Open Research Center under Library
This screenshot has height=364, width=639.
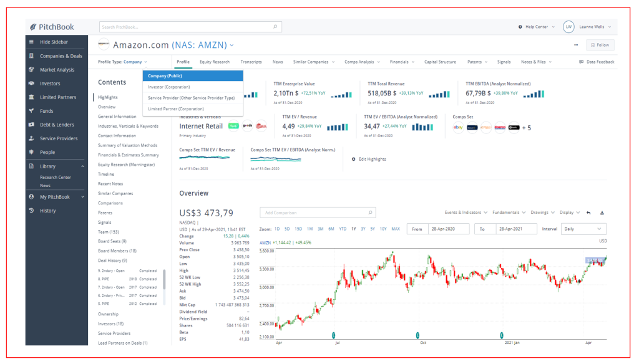[56, 178]
